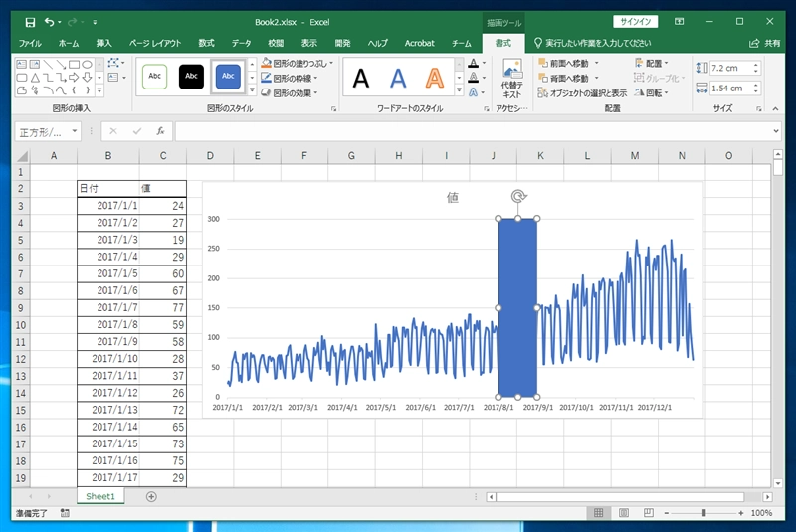Click the 実行したい作業 search box
This screenshot has width=796, height=532.
click(593, 43)
